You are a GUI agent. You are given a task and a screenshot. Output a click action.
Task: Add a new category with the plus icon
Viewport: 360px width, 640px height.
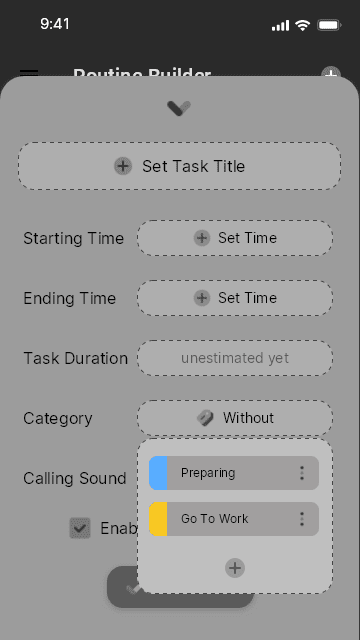tap(235, 568)
